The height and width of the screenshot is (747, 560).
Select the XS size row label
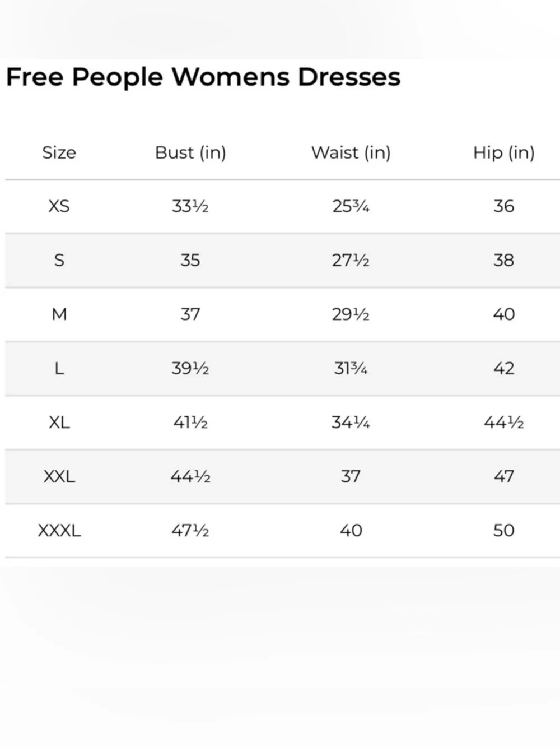59,206
